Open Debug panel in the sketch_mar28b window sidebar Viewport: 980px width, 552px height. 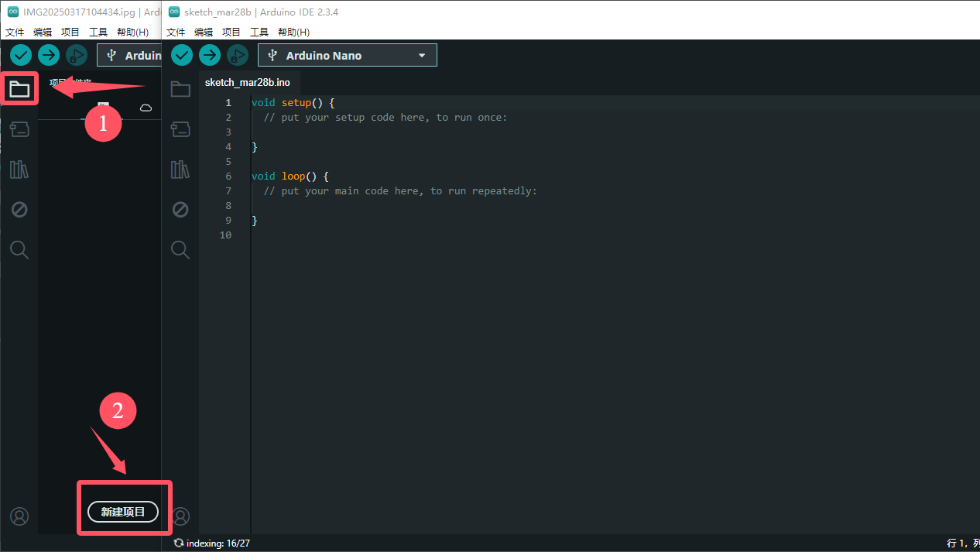(180, 210)
